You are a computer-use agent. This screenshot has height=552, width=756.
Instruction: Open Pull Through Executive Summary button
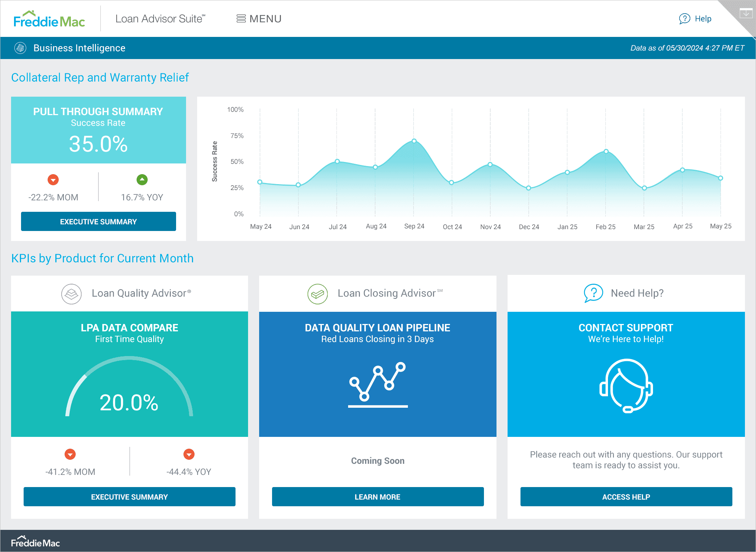pyautogui.click(x=99, y=221)
